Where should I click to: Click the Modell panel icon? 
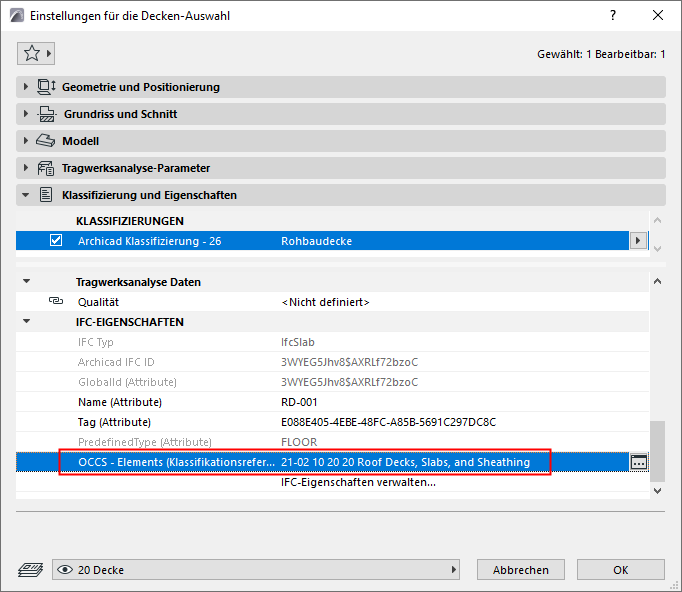[45, 141]
